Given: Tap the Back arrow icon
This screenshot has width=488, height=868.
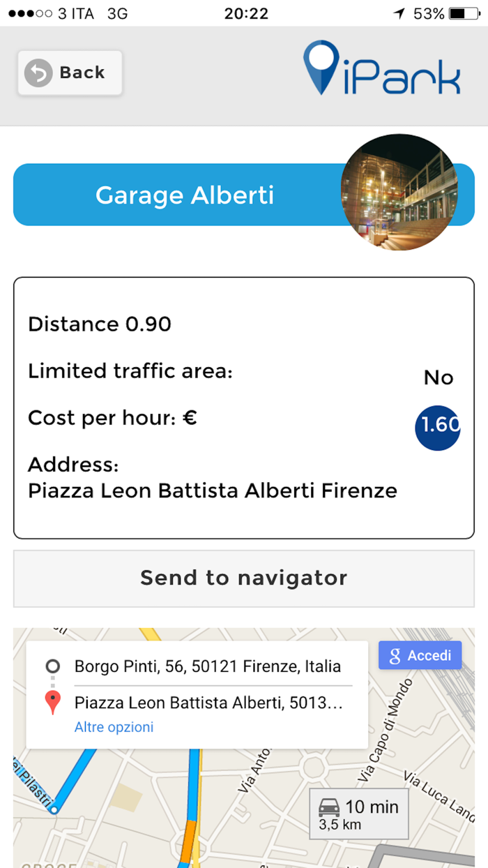Looking at the screenshot, I should [x=38, y=73].
